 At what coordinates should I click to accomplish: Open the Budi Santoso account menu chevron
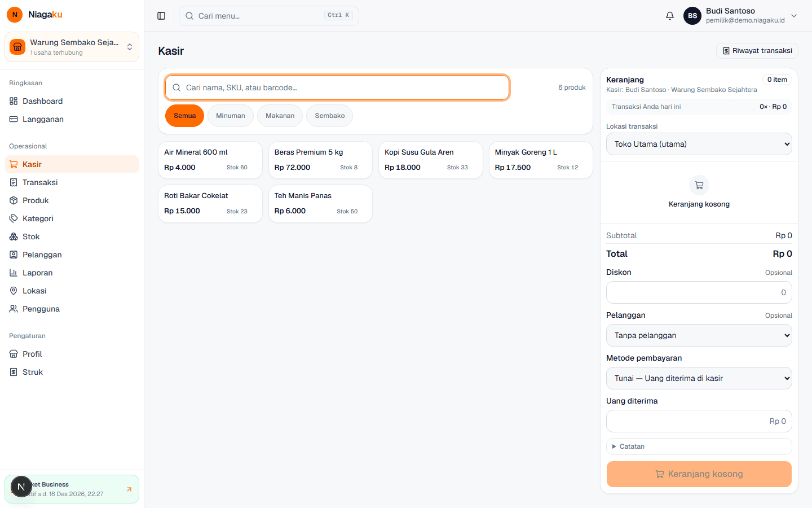794,16
